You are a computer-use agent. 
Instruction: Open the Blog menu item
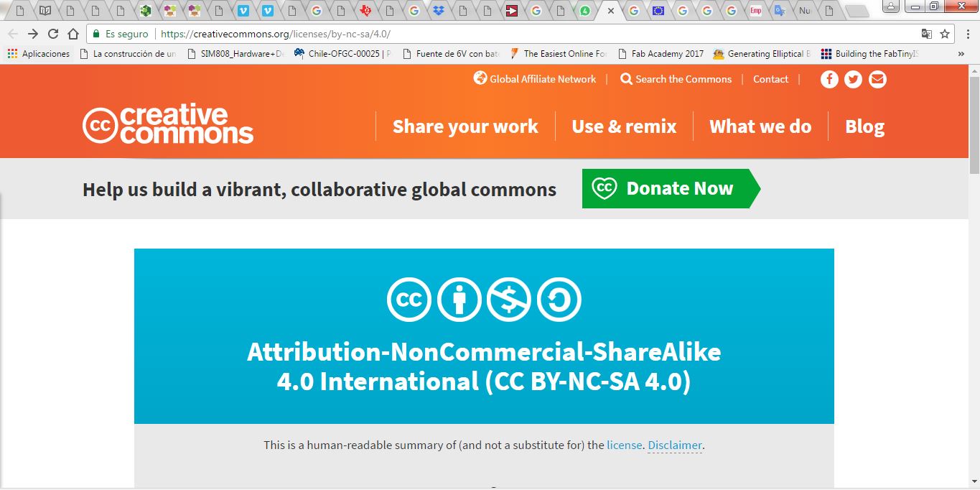tap(864, 126)
